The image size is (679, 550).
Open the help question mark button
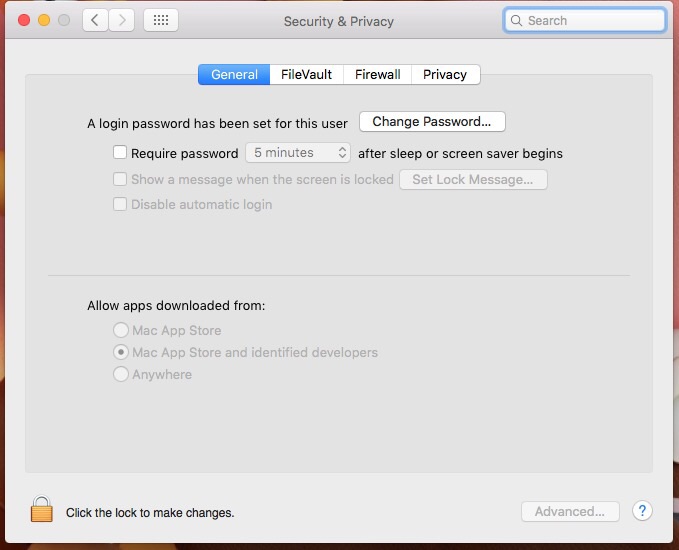click(642, 511)
